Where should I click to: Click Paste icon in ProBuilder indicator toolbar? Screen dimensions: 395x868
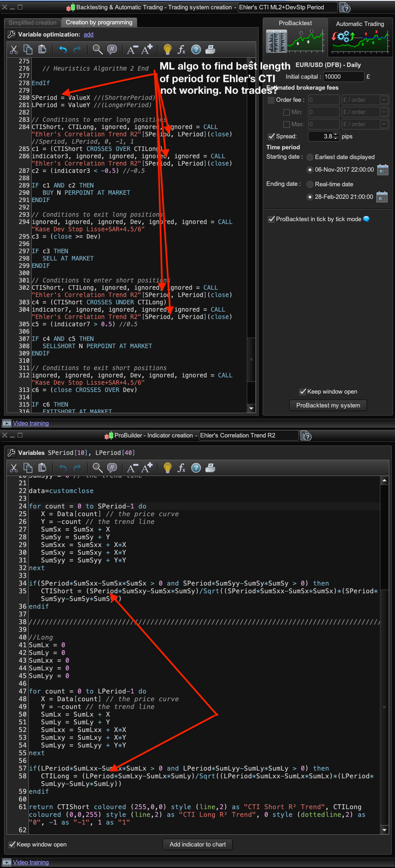(x=42, y=468)
